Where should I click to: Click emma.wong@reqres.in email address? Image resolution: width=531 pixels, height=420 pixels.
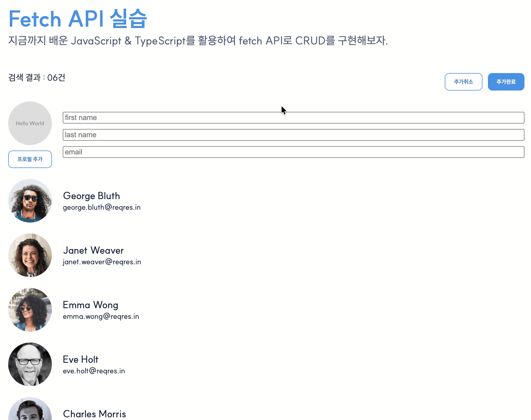[101, 317]
